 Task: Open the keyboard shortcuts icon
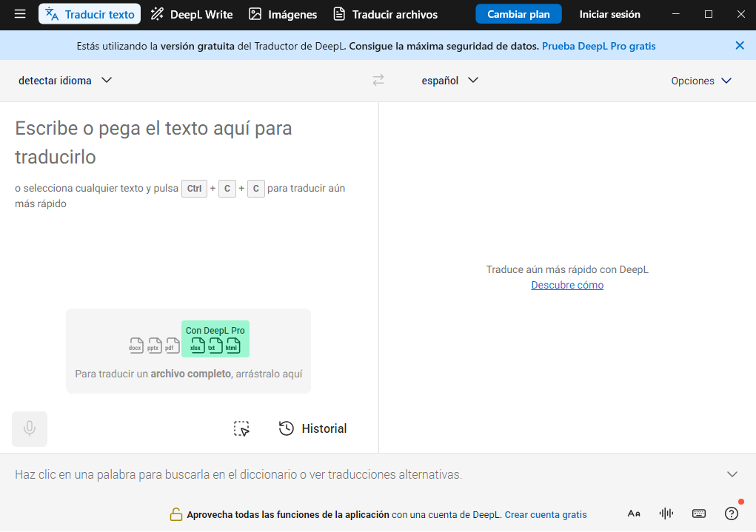[x=699, y=514]
